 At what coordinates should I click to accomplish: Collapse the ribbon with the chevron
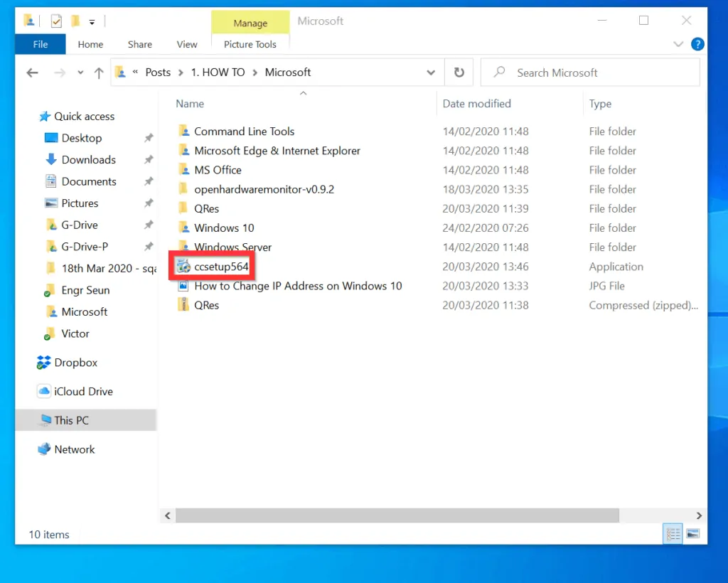coord(678,44)
